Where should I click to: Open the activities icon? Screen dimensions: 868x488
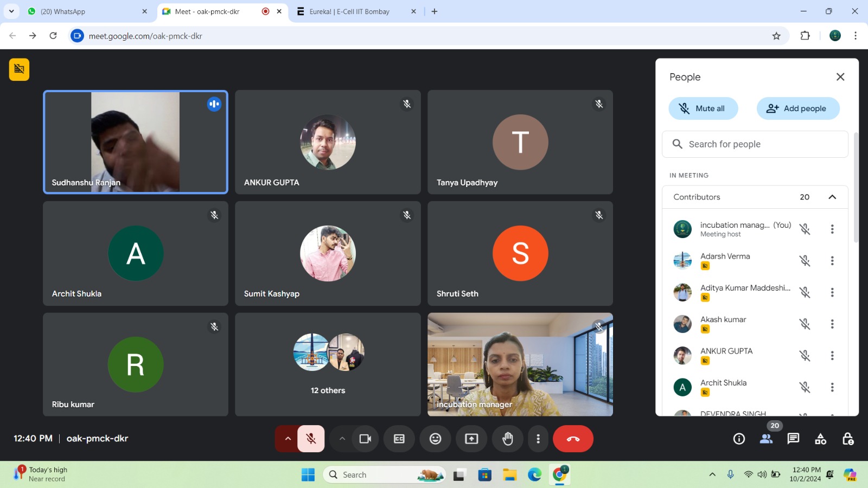(820, 439)
